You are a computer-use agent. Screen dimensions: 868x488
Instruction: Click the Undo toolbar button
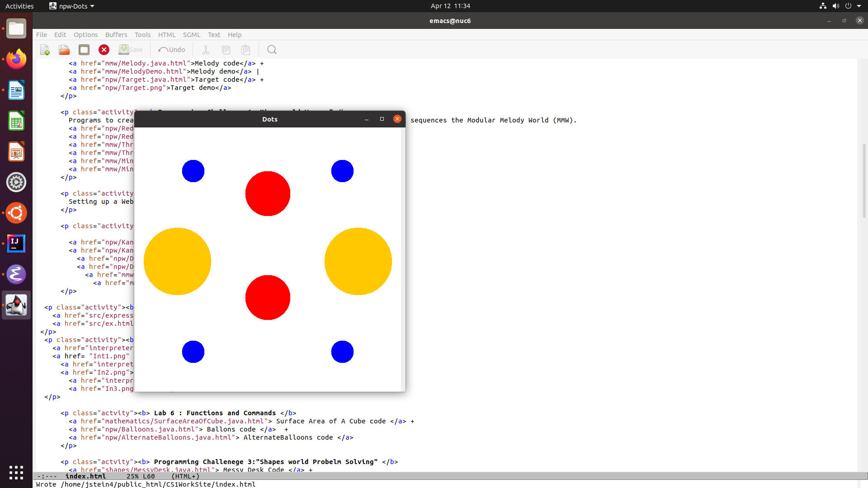tap(172, 50)
